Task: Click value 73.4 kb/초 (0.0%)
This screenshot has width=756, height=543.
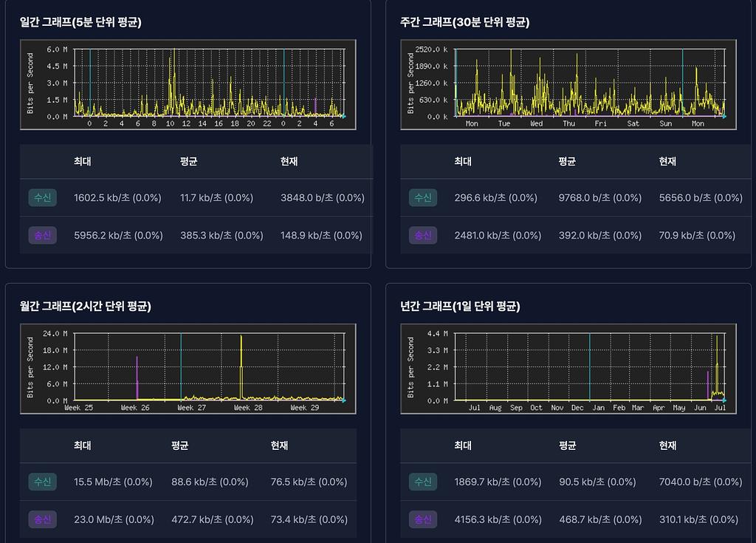Action: pyautogui.click(x=309, y=520)
